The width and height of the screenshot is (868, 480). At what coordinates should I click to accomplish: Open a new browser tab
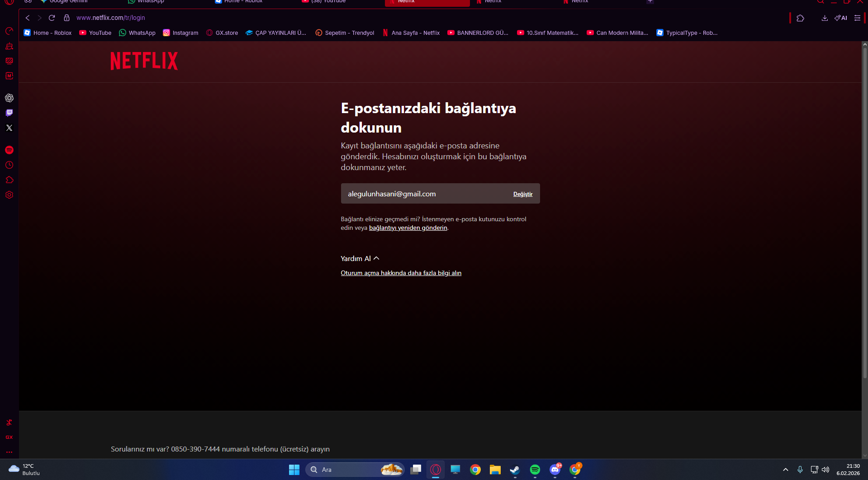pyautogui.click(x=650, y=2)
